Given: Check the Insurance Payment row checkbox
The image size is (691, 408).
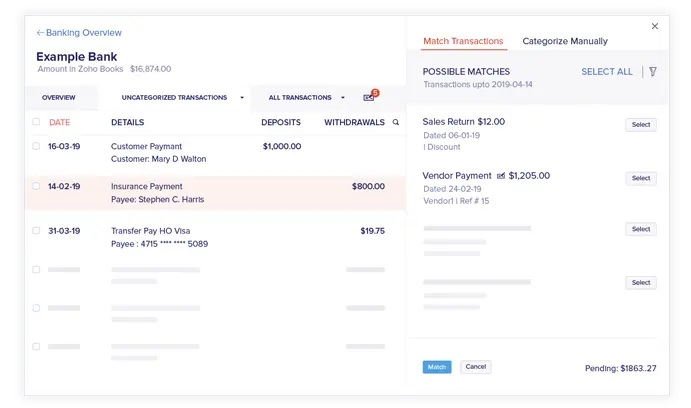Looking at the screenshot, I should (37, 186).
